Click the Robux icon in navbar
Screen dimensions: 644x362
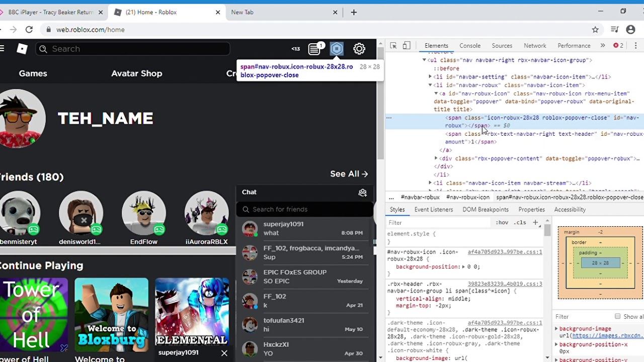coord(337,49)
